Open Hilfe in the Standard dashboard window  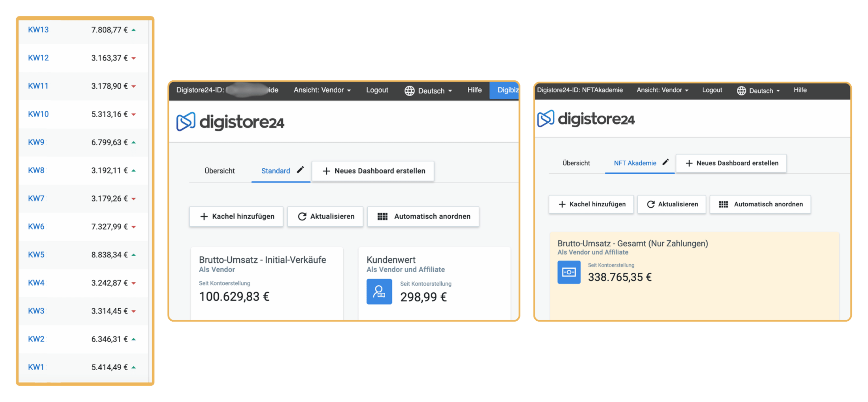[x=474, y=90]
